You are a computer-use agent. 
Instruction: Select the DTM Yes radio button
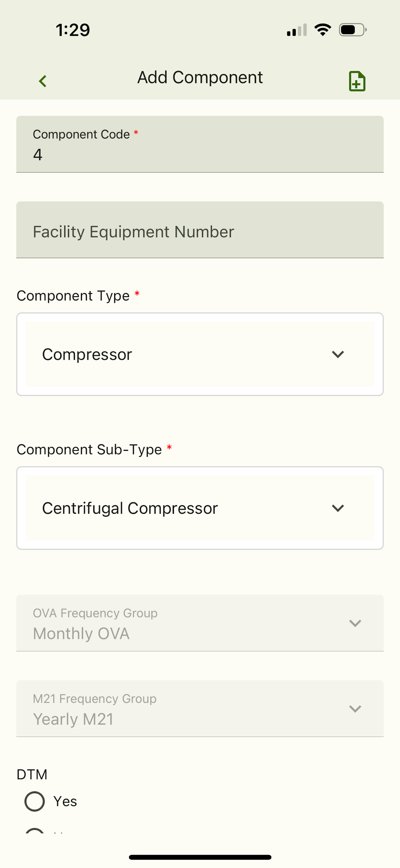click(35, 801)
